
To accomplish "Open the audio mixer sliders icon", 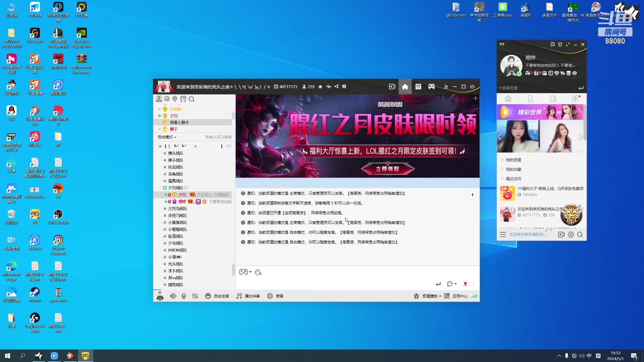I will click(195, 296).
